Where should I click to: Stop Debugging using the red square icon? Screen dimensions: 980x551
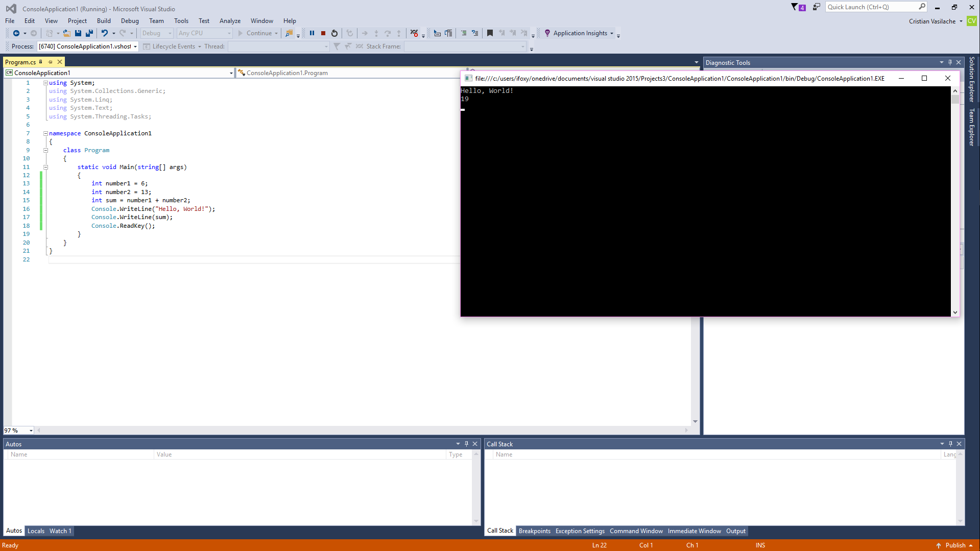pos(323,33)
